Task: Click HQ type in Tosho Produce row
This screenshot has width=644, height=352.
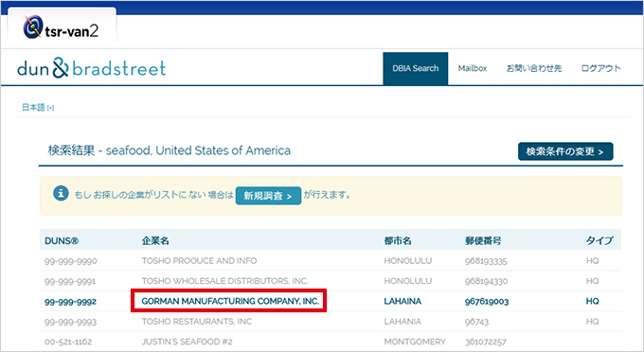Action: tap(592, 260)
